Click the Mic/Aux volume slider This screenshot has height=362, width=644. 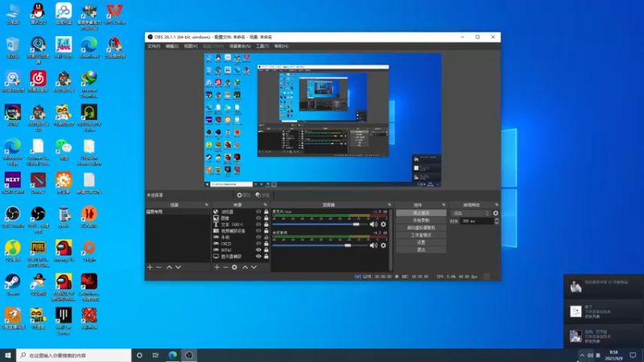point(320,224)
